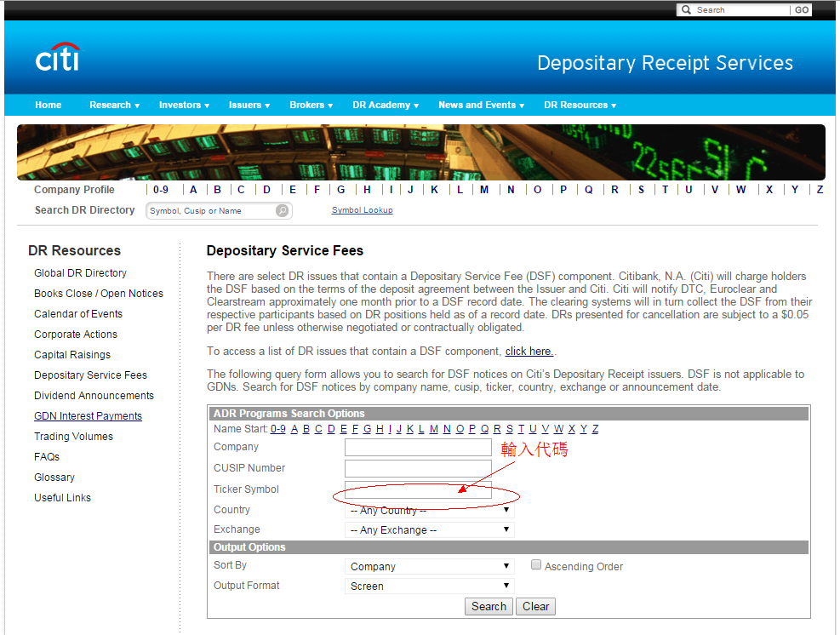Screen dimensions: 840x635
Task: Click inside the CUSIP Number field
Action: [x=418, y=468]
